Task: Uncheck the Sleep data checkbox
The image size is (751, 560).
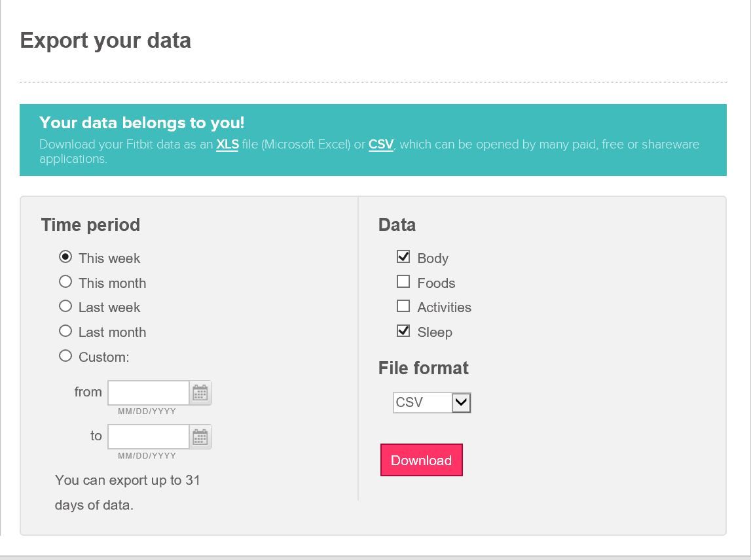Action: [403, 331]
